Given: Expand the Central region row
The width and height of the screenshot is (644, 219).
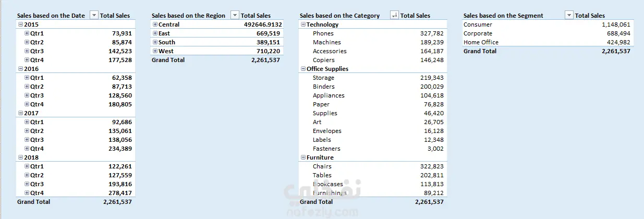Looking at the screenshot, I should pos(155,25).
